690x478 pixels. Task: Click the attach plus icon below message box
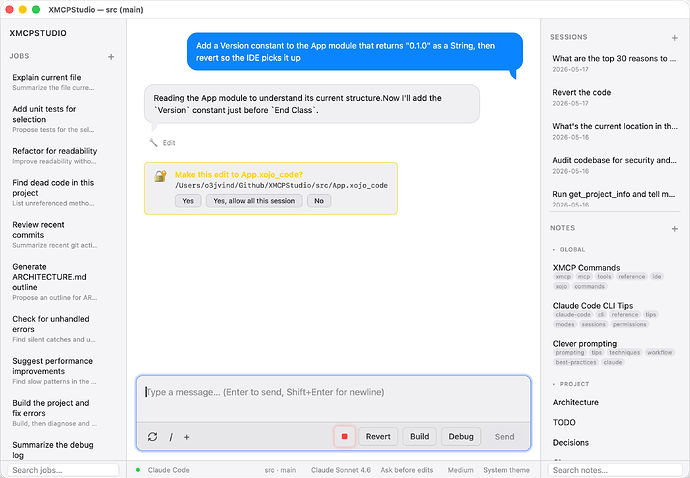tap(187, 437)
